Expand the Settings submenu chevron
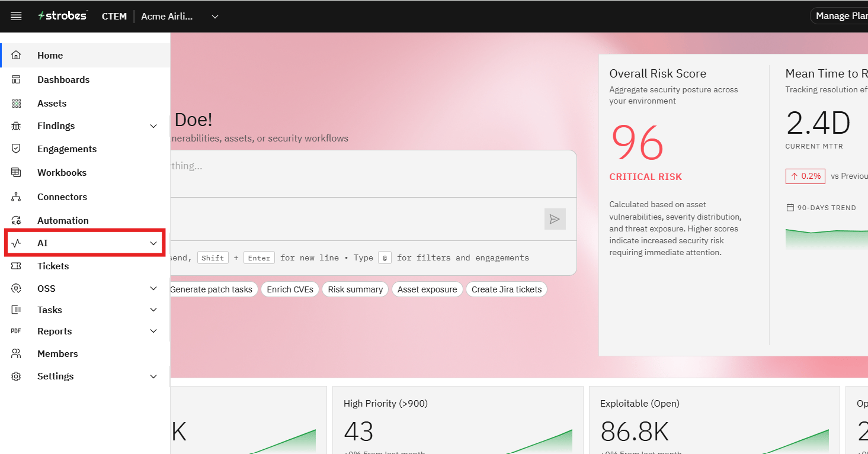This screenshot has width=868, height=454. [x=153, y=376]
